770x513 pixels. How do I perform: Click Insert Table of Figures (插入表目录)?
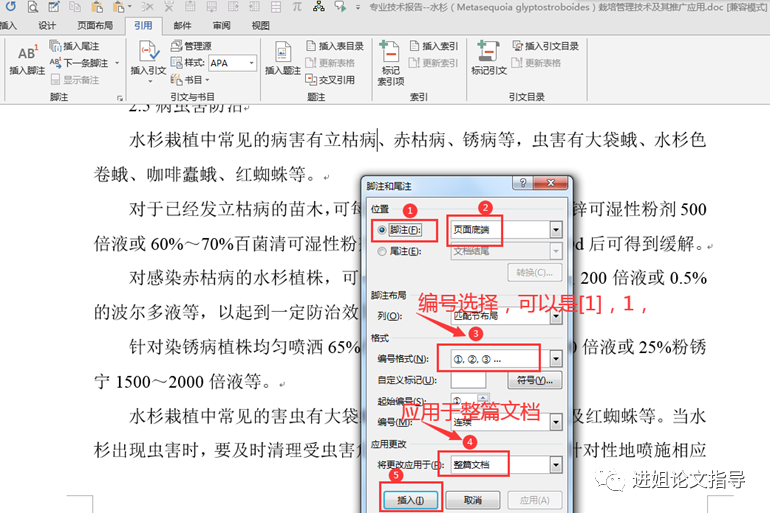tap(335, 46)
